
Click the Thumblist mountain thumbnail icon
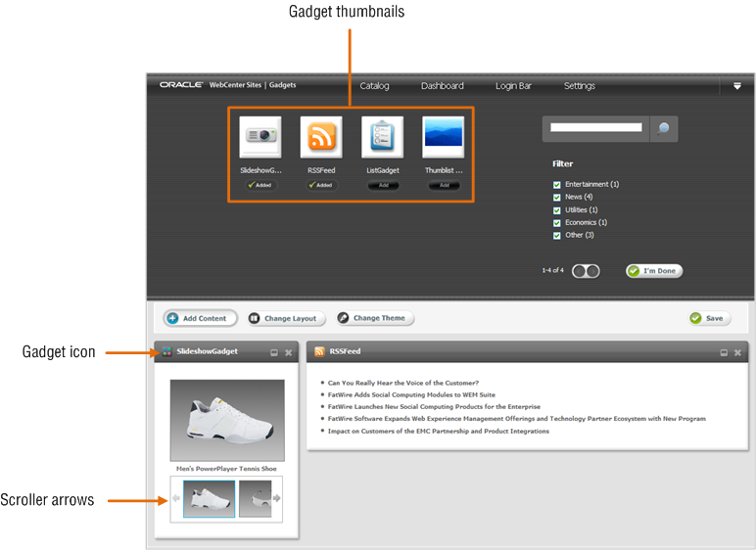443,137
